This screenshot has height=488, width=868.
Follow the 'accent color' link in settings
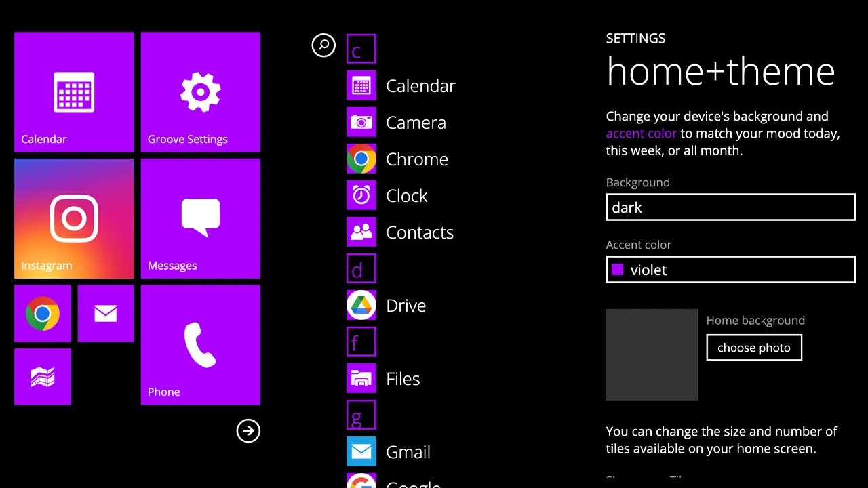pyautogui.click(x=642, y=134)
